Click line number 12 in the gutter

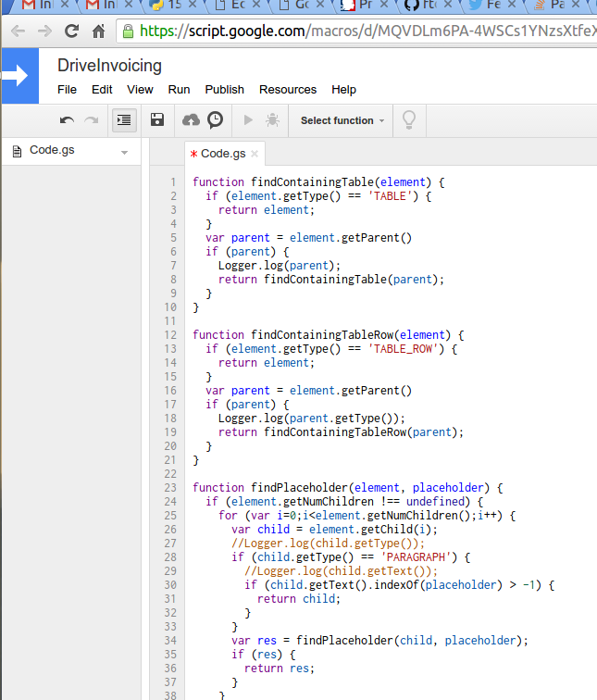click(170, 335)
